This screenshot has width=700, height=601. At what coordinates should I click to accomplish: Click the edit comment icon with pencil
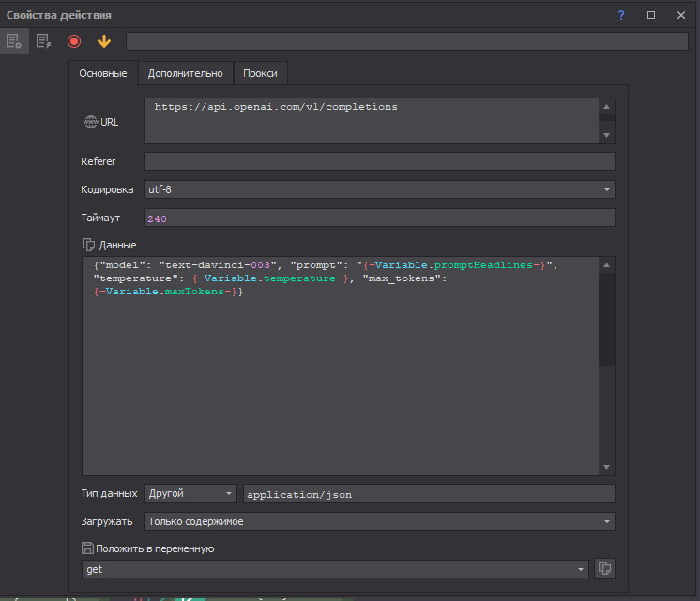43,41
